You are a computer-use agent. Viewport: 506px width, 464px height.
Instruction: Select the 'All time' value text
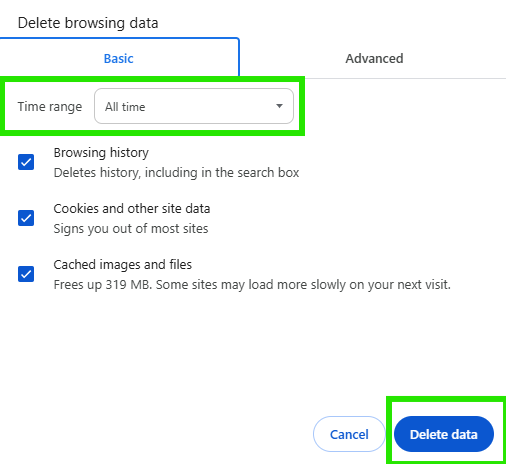tap(125, 107)
